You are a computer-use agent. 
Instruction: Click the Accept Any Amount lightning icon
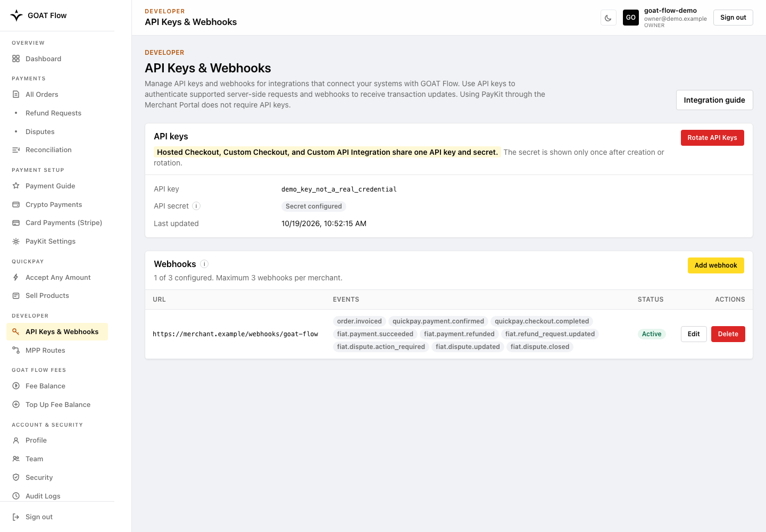16,277
